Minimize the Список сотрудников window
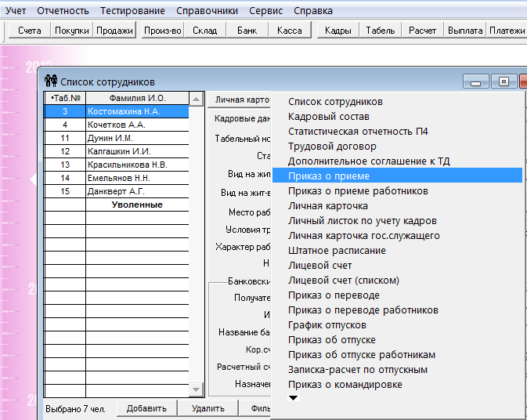This screenshot has height=420, width=527. pos(475,81)
